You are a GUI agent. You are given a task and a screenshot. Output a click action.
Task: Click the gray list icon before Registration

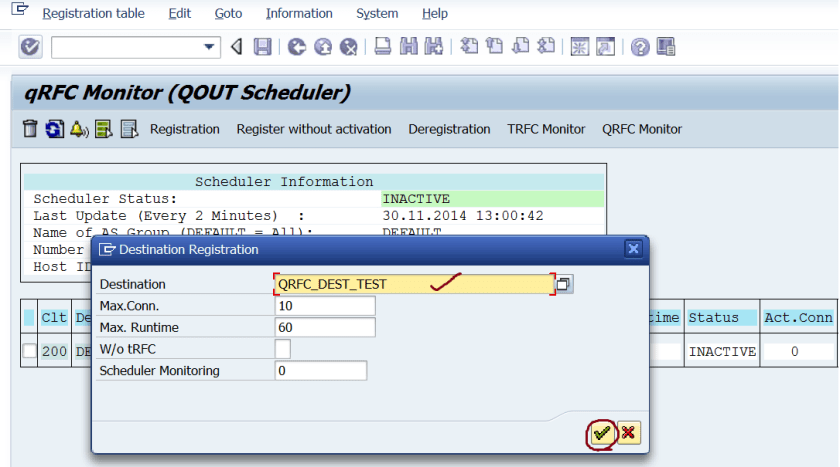coord(129,129)
